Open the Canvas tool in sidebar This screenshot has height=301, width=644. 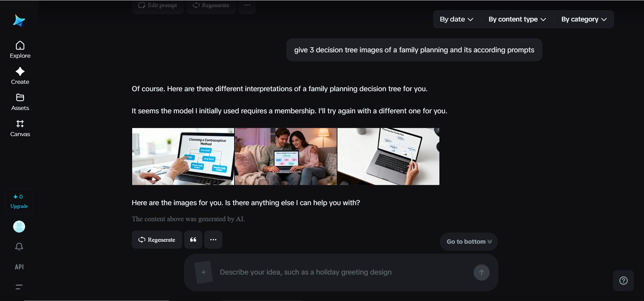pos(20,128)
